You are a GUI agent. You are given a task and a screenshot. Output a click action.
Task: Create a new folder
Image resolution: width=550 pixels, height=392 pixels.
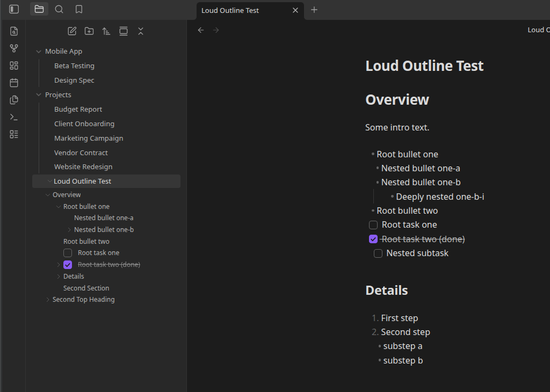pyautogui.click(x=89, y=31)
